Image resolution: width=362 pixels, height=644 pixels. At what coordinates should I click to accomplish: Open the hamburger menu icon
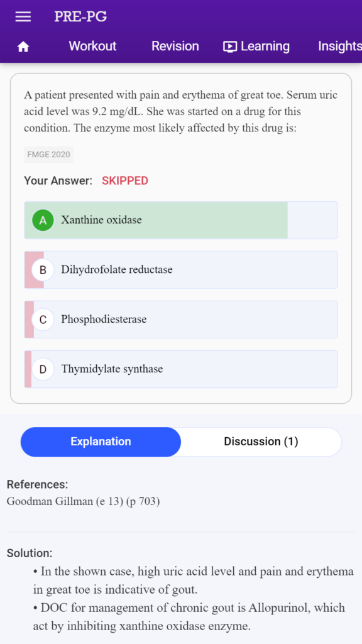pyautogui.click(x=23, y=17)
